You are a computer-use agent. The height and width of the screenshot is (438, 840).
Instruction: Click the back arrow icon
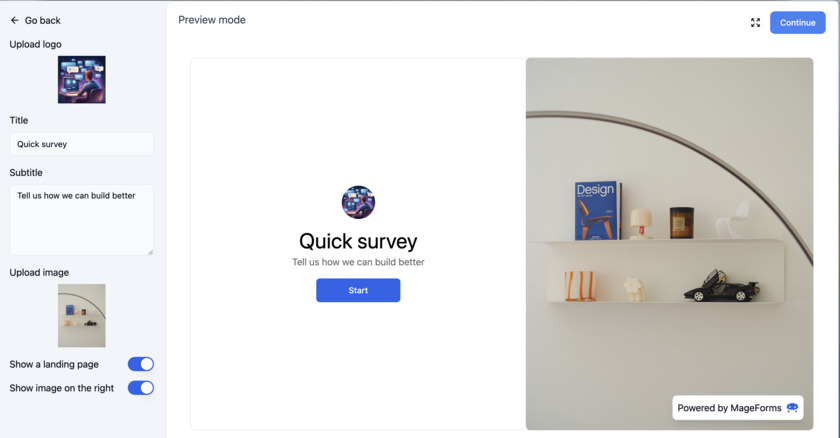click(14, 20)
